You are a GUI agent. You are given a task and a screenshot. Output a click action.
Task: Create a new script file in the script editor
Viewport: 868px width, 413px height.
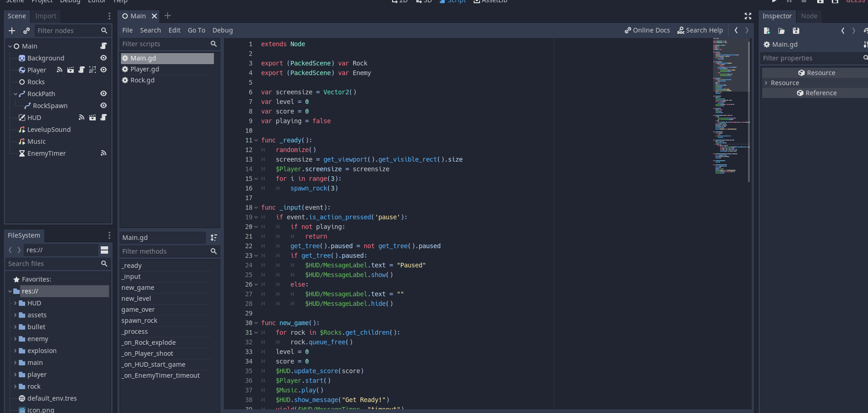[766, 31]
